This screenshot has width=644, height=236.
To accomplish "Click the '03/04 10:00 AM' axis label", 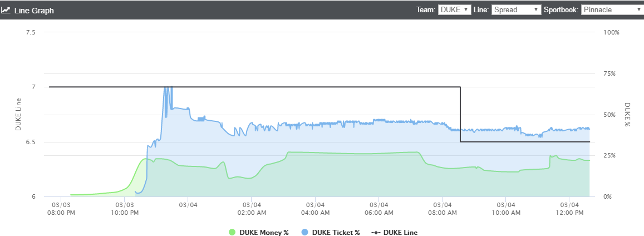I will pos(505,208).
